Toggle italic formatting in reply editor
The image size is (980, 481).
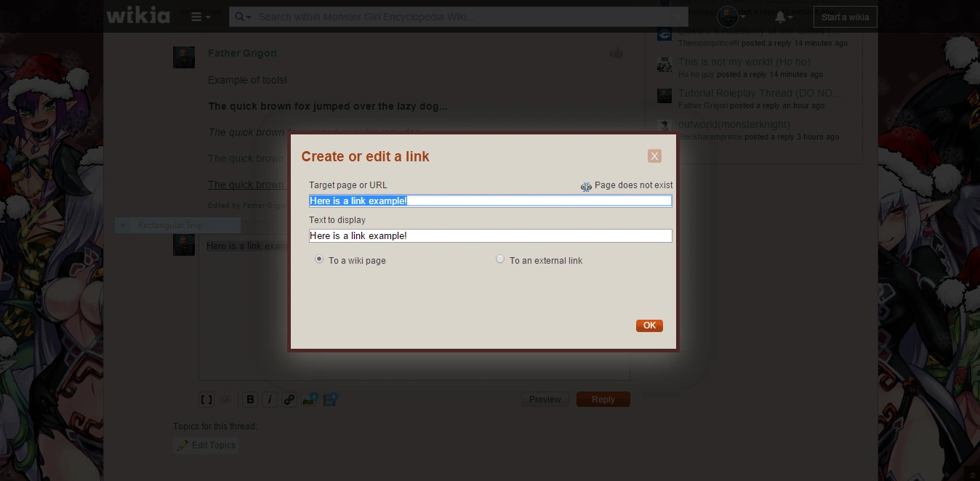click(270, 400)
